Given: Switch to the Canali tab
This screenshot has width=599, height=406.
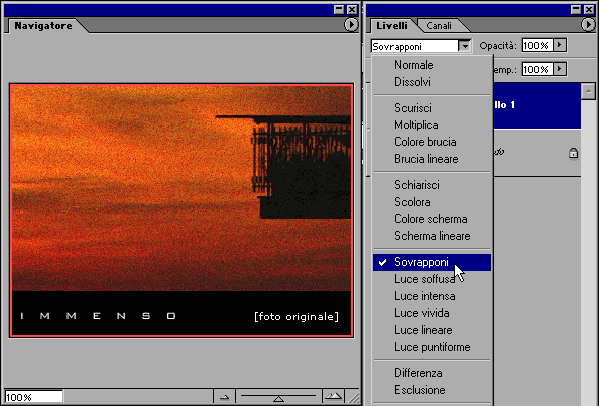Looking at the screenshot, I should 439,26.
